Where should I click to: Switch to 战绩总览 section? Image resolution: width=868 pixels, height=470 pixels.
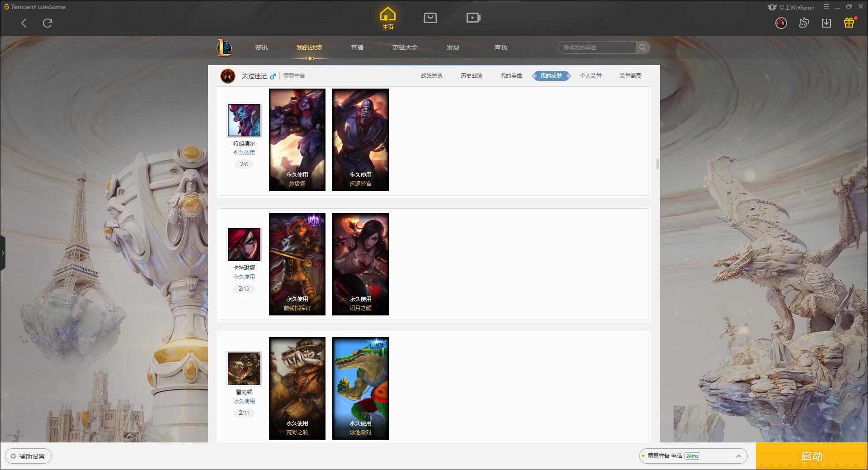tap(432, 76)
